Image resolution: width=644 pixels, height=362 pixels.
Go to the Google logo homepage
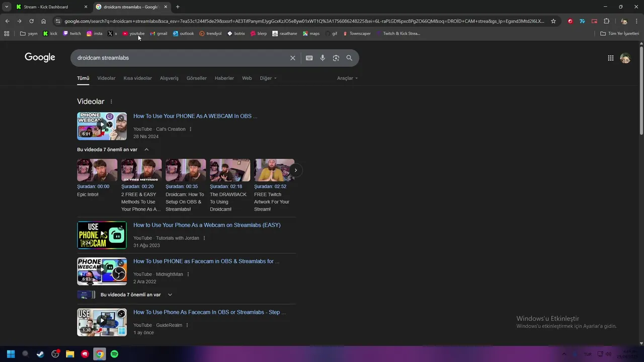[x=40, y=57]
